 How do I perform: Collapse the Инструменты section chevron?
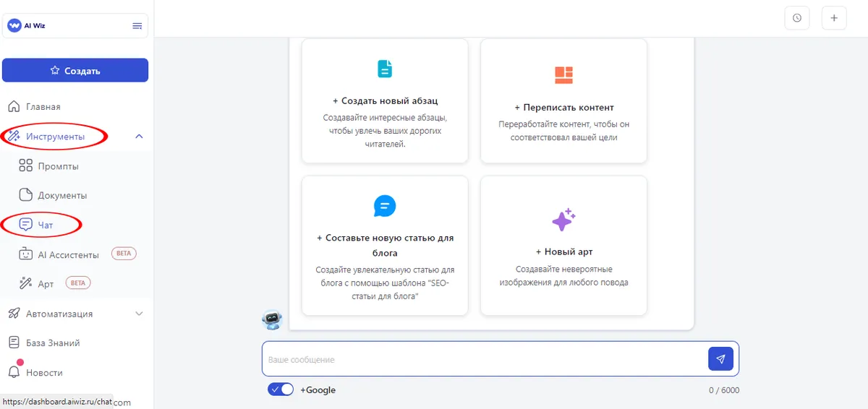pos(139,137)
